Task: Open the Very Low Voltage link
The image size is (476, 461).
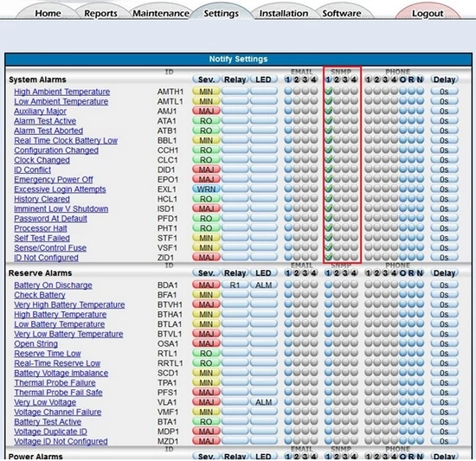Action: [45, 402]
